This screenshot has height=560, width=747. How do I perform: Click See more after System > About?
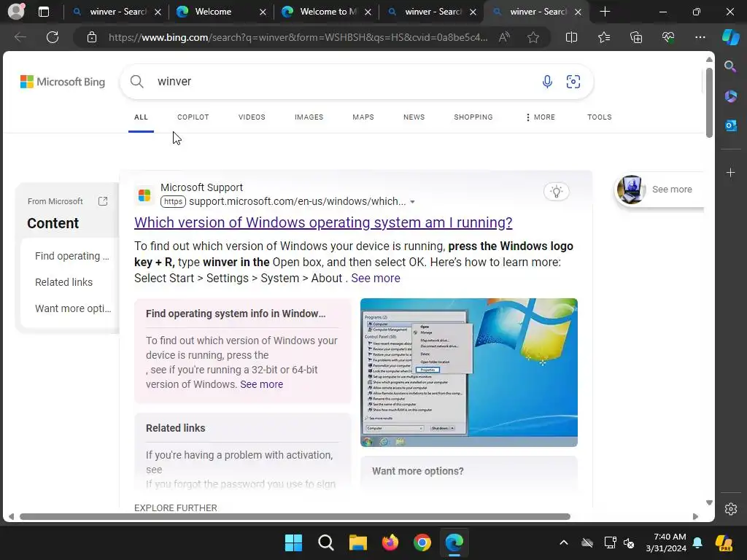376,278
